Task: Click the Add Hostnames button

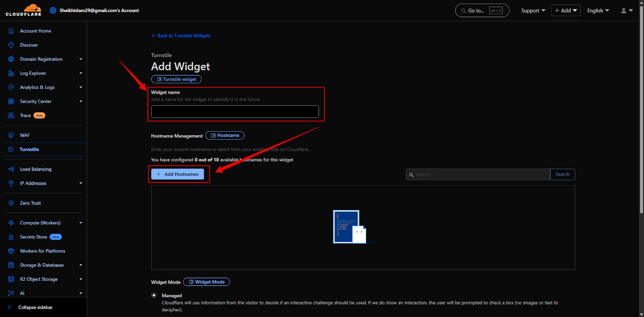Action: coord(178,174)
